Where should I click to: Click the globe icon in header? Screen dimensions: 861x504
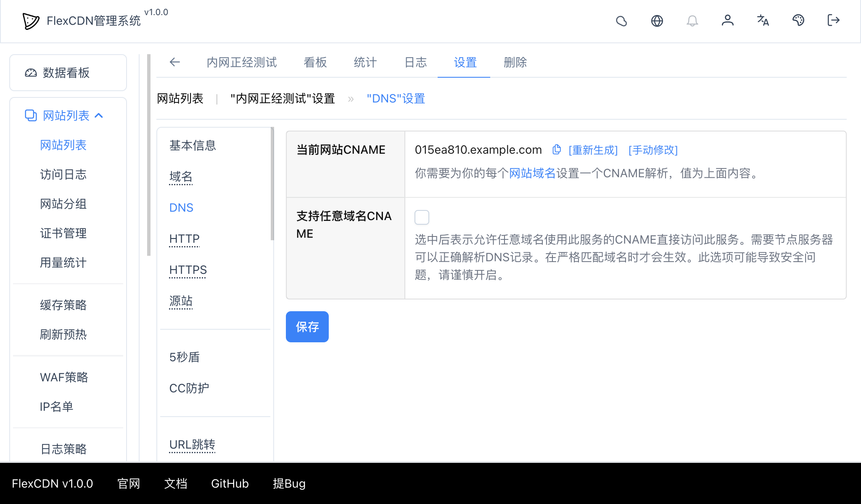click(x=657, y=21)
